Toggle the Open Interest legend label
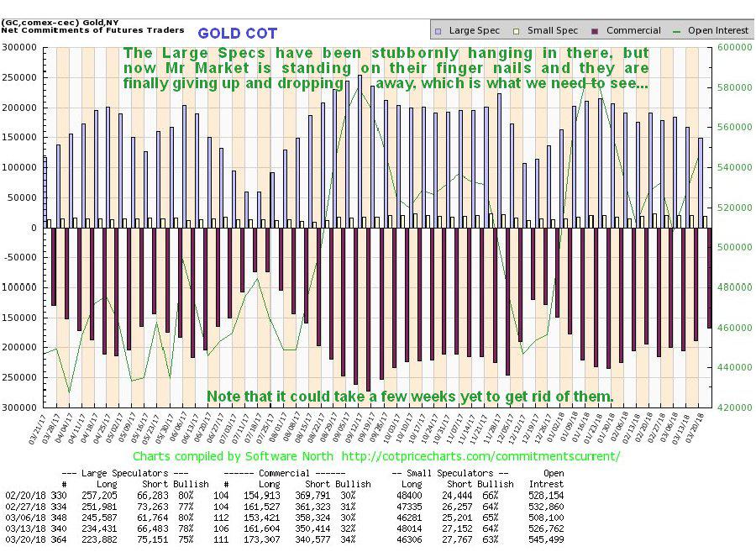This screenshot has height=552, width=756. tap(717, 30)
